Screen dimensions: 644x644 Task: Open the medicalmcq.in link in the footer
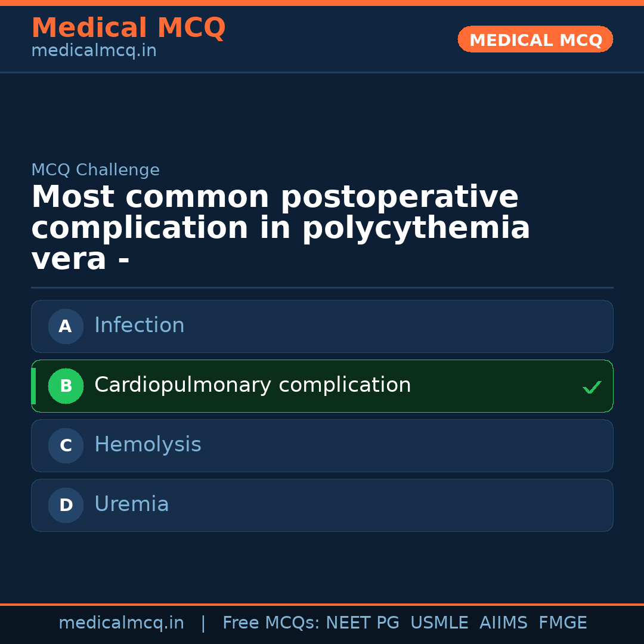click(121, 623)
